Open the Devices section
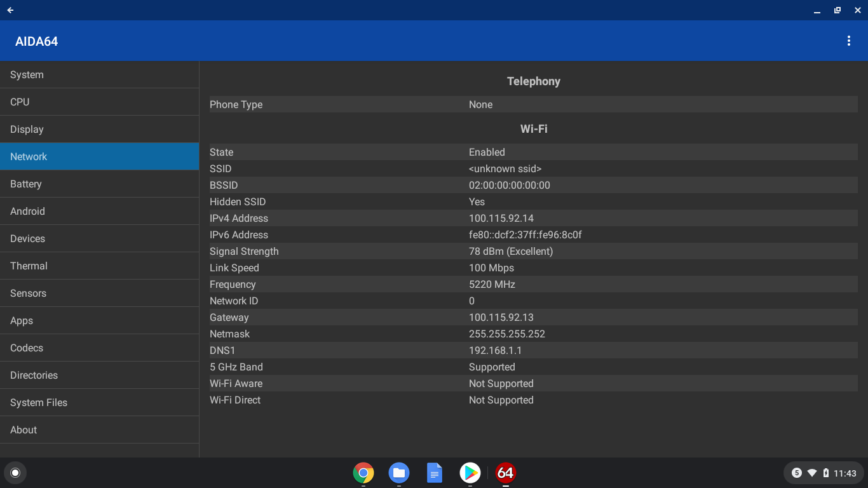This screenshot has width=868, height=488. pos(100,238)
